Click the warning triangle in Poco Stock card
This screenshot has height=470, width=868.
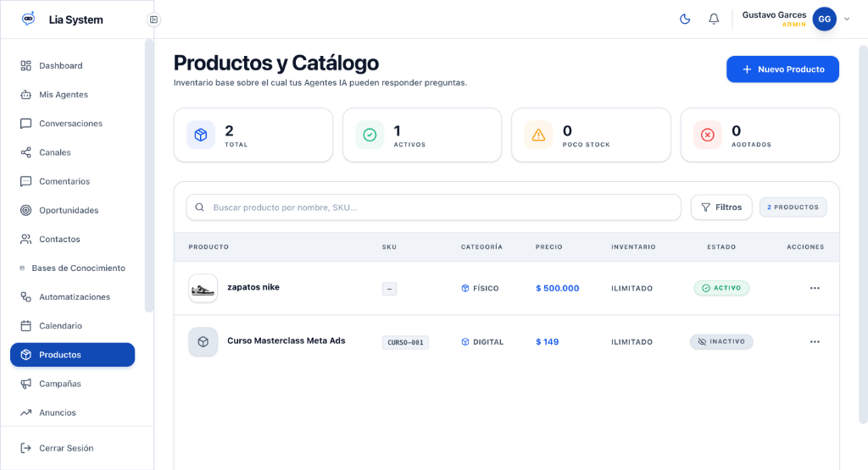click(538, 135)
